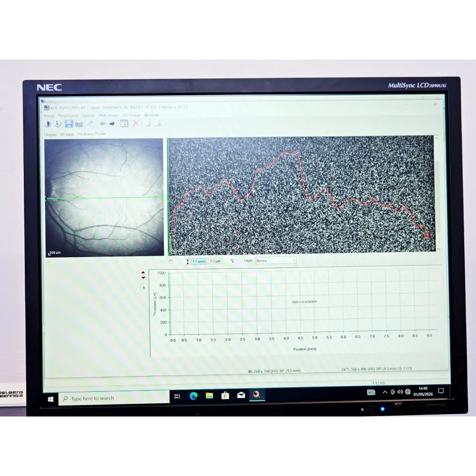The height and width of the screenshot is (476, 476).
Task: Click the second greyed profile marker icon
Action: click(x=158, y=124)
